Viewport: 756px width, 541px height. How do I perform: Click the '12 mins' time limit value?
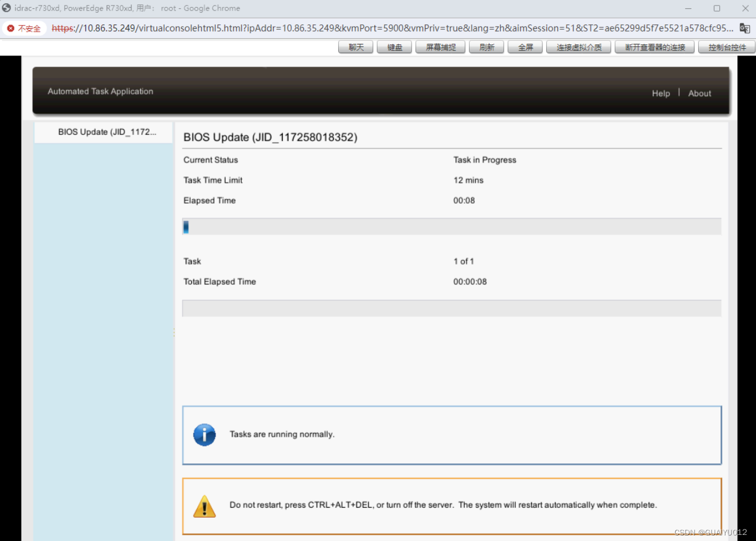[x=468, y=180]
